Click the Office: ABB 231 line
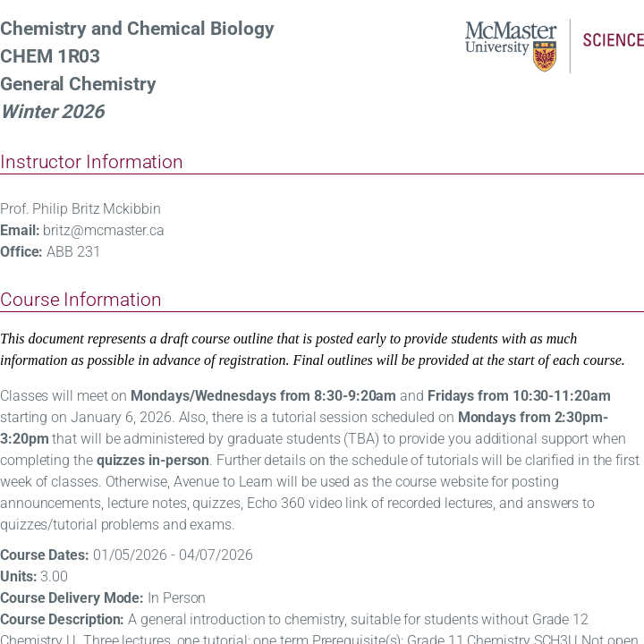 click(50, 252)
